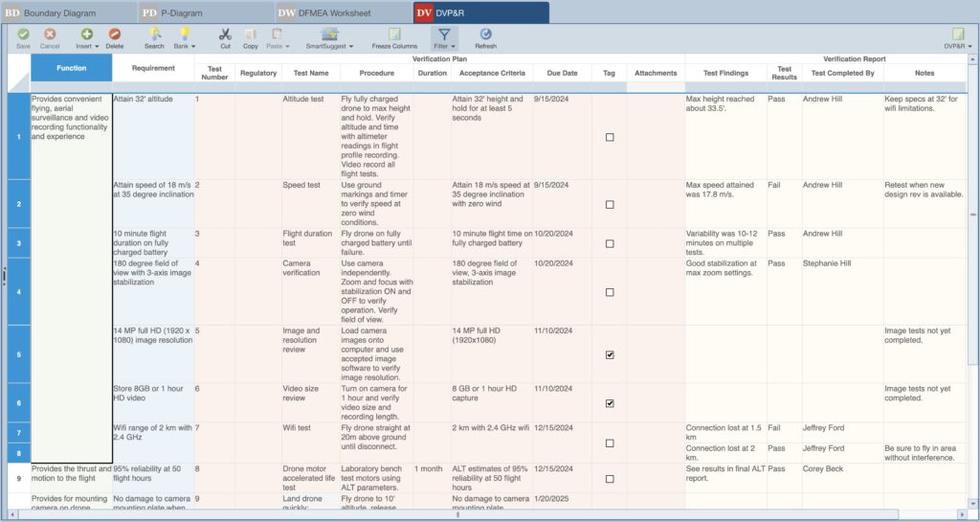Click the red Delete icon
The width and height of the screenshot is (980, 522).
[x=115, y=34]
